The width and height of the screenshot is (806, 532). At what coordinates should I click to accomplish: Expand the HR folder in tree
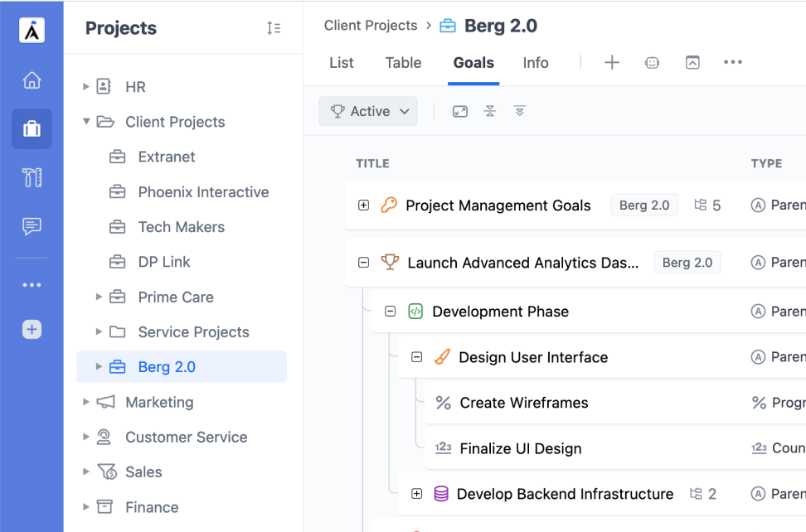(86, 87)
